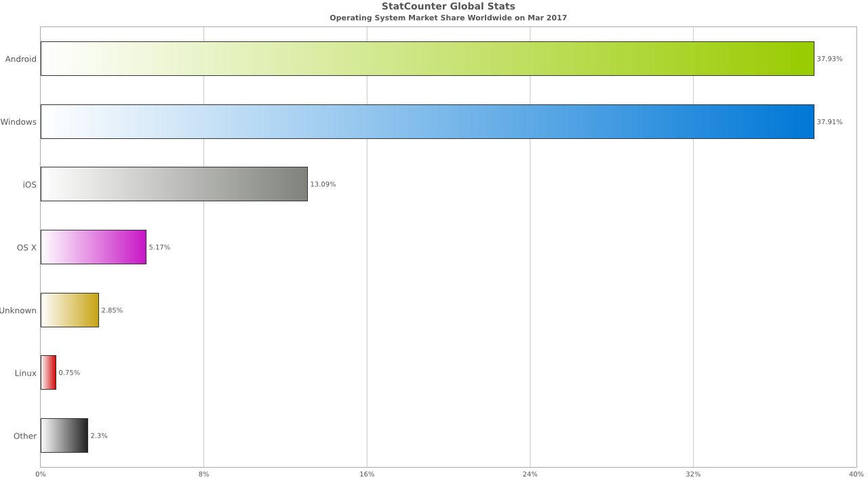Click the 37.93% value label
868x488 pixels.
pyautogui.click(x=829, y=59)
